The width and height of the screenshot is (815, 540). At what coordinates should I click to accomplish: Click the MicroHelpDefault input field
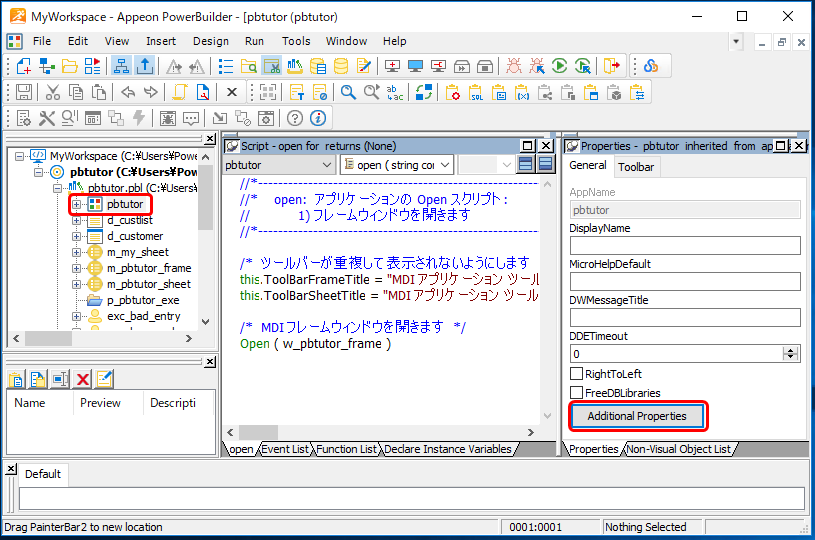point(685,281)
